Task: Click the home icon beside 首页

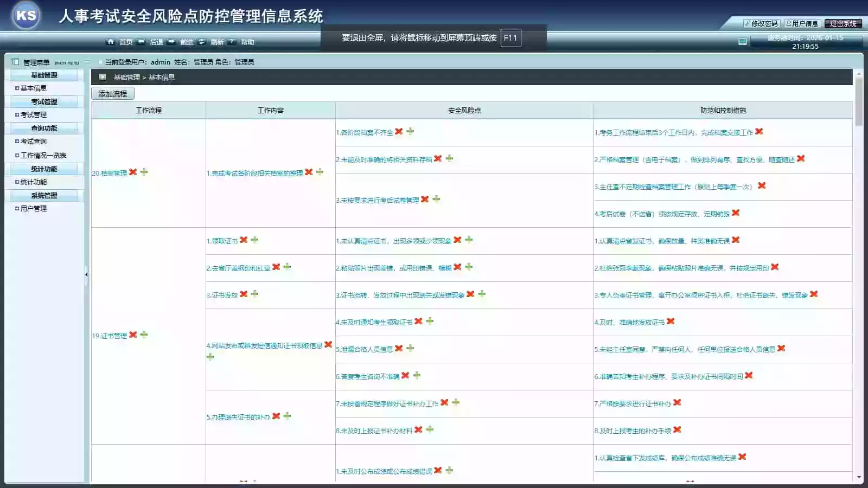Action: 111,42
